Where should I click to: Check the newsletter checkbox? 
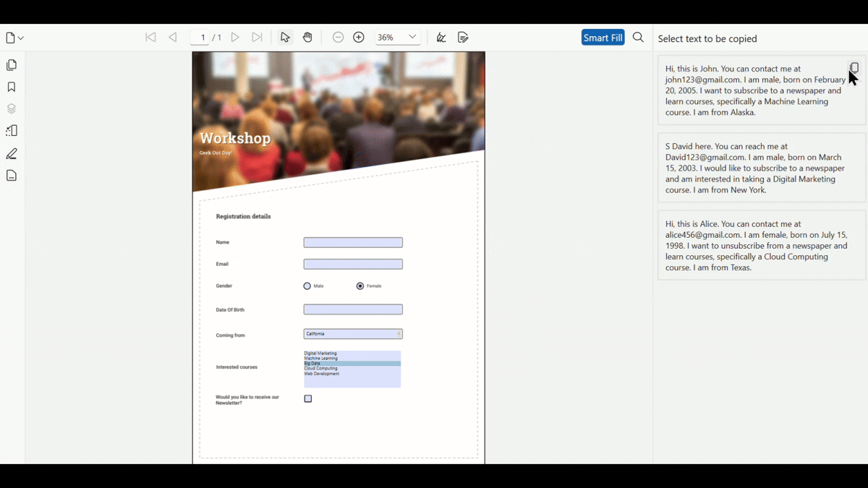[308, 399]
